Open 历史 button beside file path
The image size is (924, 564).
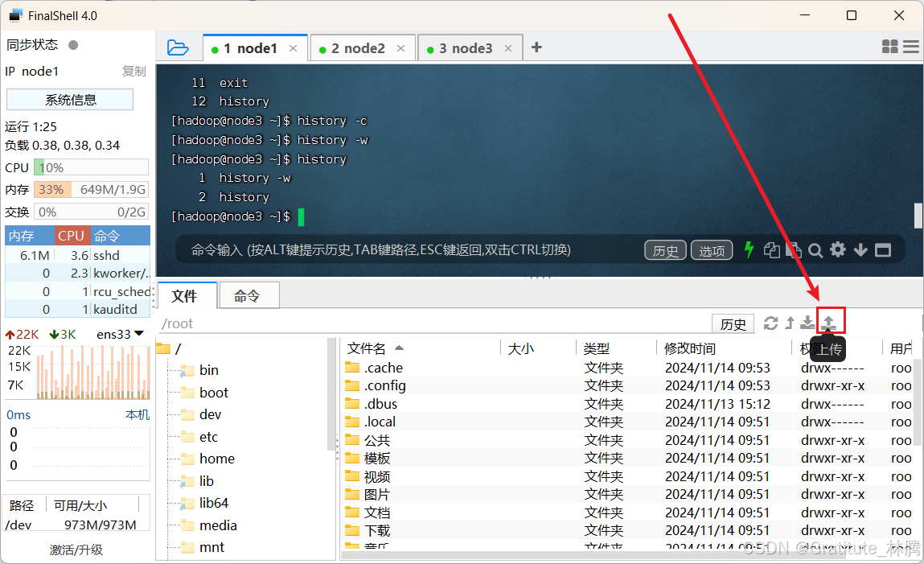pos(733,323)
